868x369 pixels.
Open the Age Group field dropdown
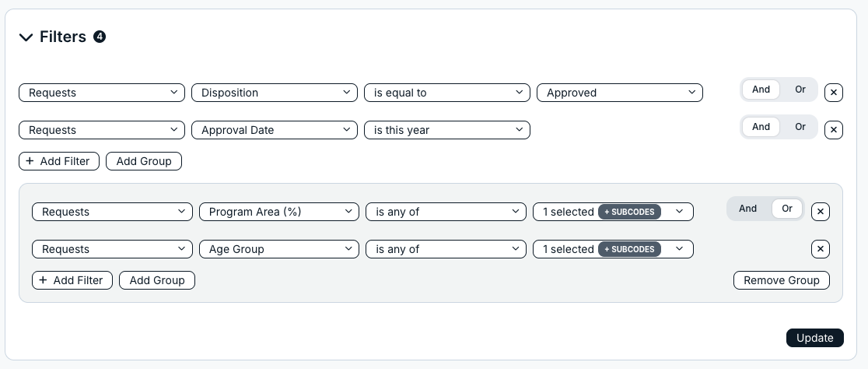pos(279,249)
